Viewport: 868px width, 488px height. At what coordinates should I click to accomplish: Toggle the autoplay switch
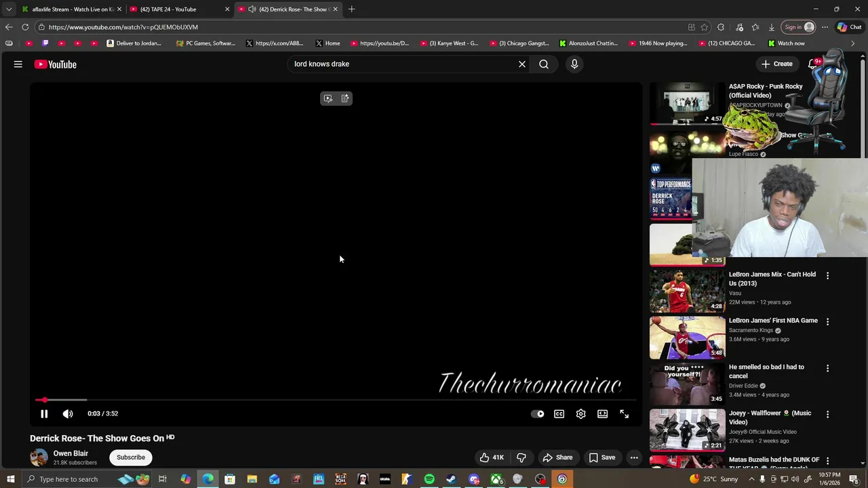click(538, 413)
